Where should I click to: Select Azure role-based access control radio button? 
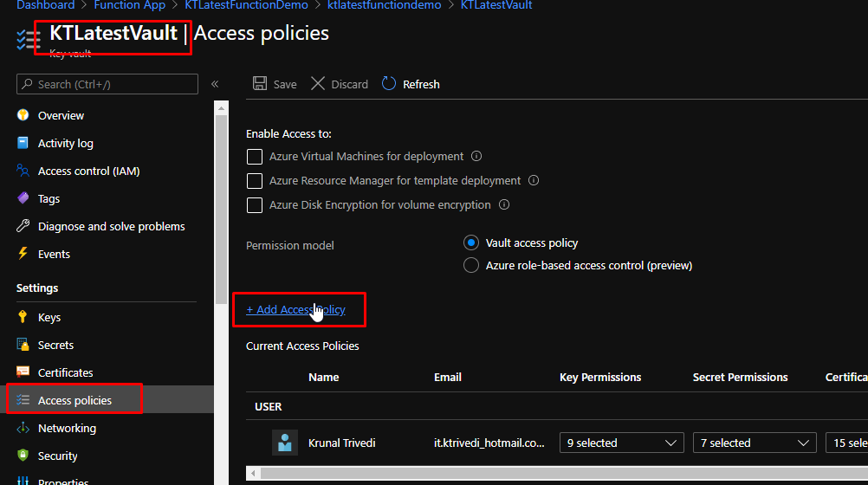pos(471,265)
